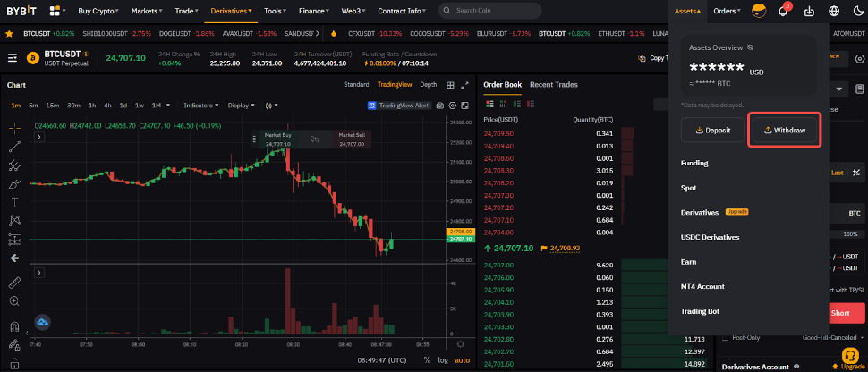This screenshot has height=372, width=868.
Task: Click the chart fullscreen square icon
Action: pyautogui.click(x=464, y=106)
